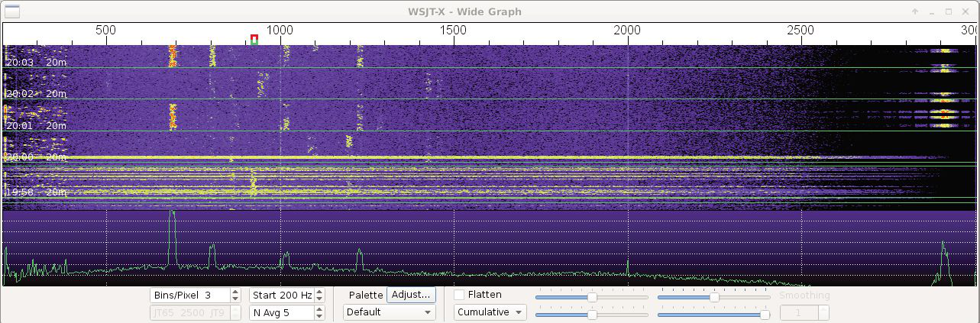This screenshot has height=323, width=980.
Task: Click into the Bins/Pixel 3 field
Action: tap(189, 296)
